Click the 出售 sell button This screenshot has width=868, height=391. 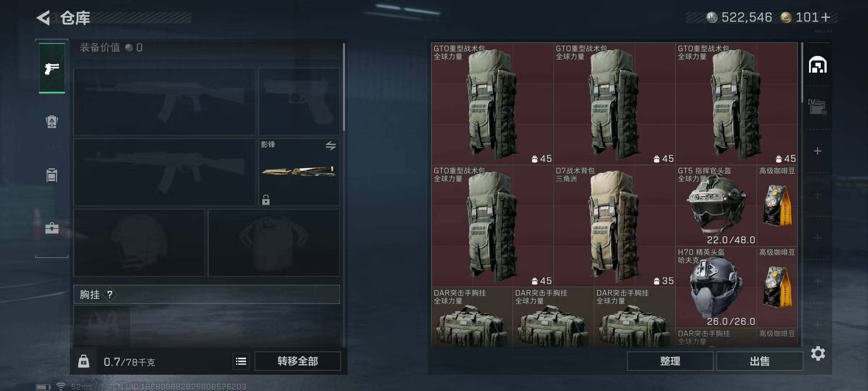tap(759, 361)
